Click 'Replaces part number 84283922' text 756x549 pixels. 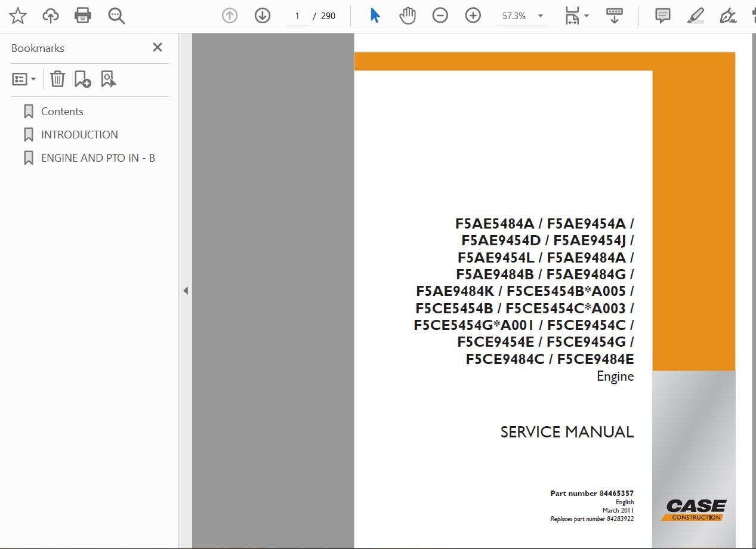click(x=592, y=519)
